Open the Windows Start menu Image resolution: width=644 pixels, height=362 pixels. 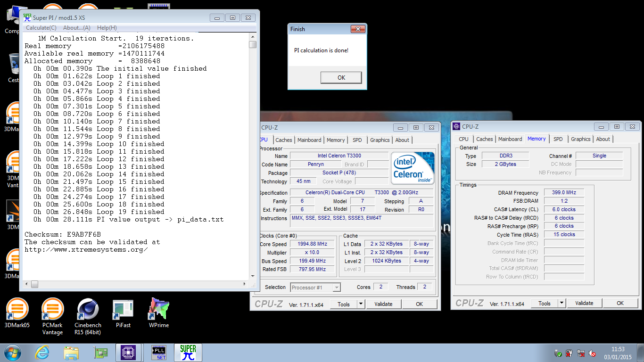click(12, 352)
